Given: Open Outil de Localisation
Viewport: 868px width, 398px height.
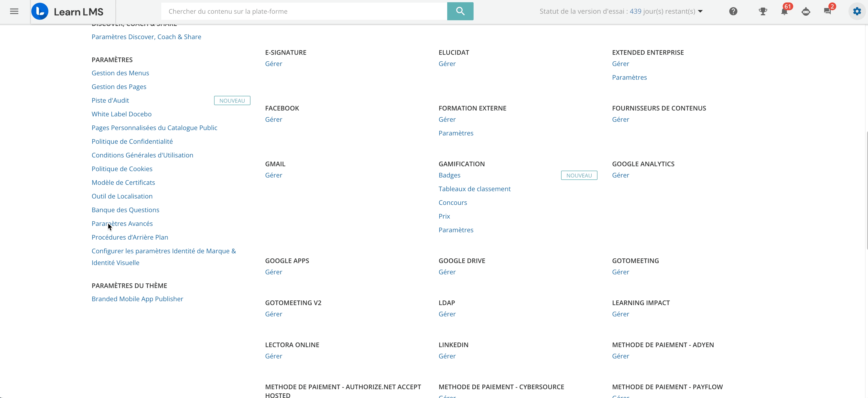Looking at the screenshot, I should coord(122,197).
